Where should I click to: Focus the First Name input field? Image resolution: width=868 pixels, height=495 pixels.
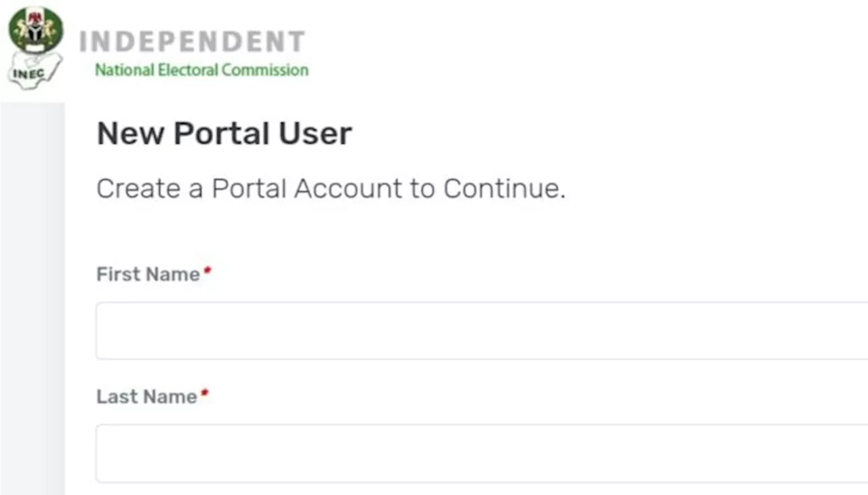pyautogui.click(x=481, y=330)
